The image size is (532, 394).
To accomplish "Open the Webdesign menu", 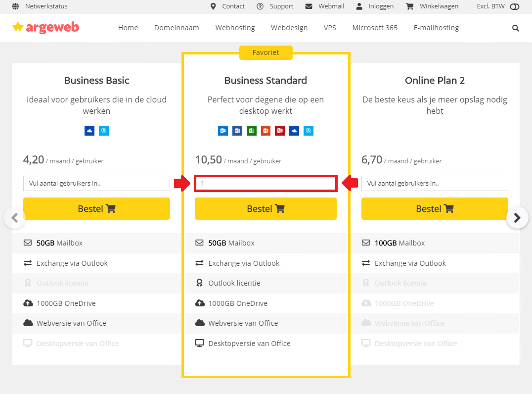I will point(289,28).
